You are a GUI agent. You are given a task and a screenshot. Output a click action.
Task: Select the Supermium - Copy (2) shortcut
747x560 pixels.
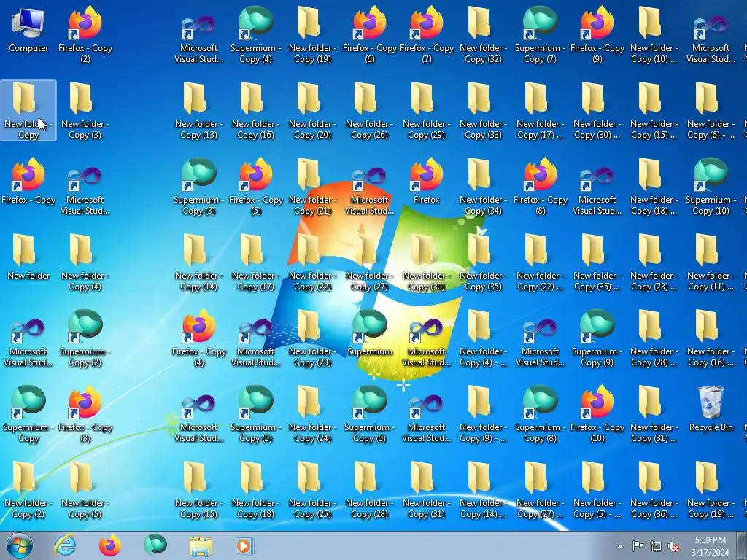[85, 338]
